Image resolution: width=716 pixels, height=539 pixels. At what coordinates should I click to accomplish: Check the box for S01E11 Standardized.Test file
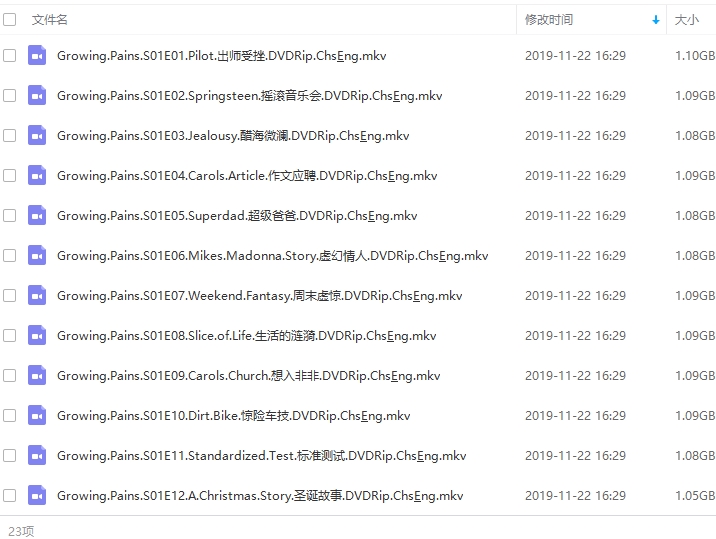click(10, 455)
